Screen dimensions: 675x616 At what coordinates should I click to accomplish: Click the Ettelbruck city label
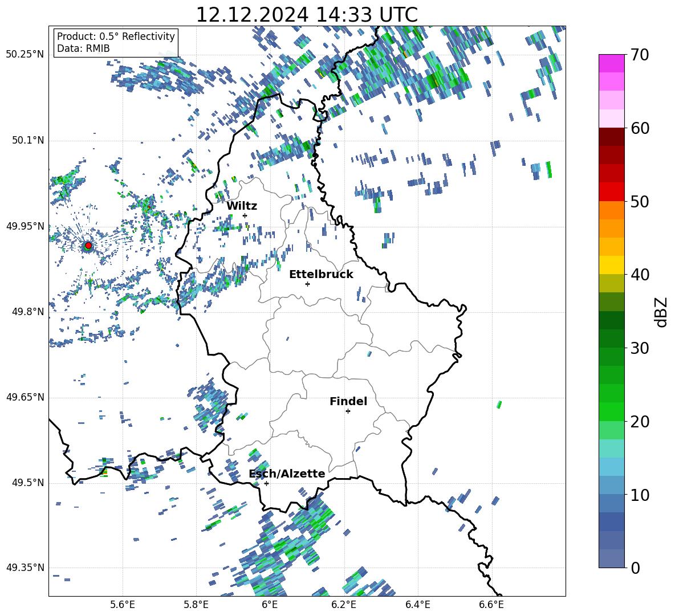point(321,274)
